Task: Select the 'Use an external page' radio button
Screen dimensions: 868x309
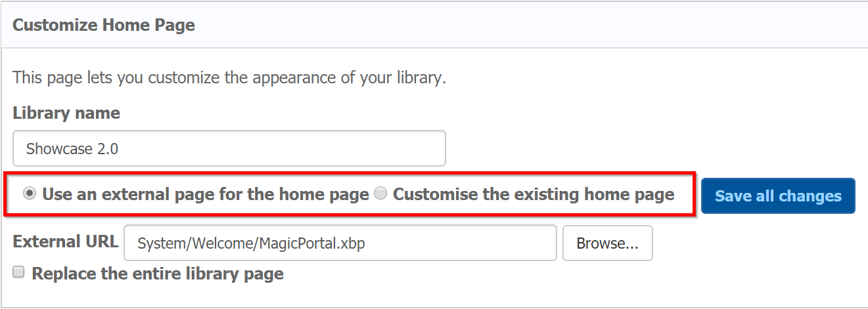Action: (29, 194)
